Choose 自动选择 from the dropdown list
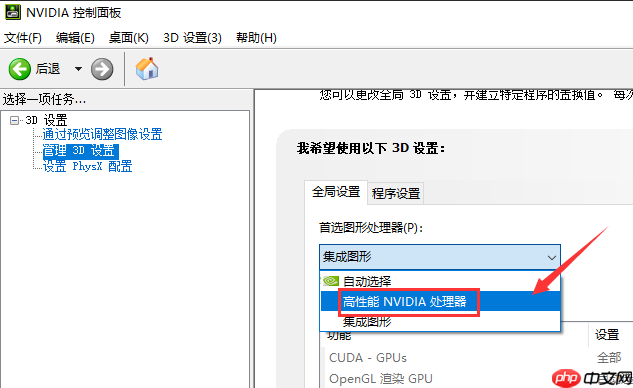 click(440, 281)
